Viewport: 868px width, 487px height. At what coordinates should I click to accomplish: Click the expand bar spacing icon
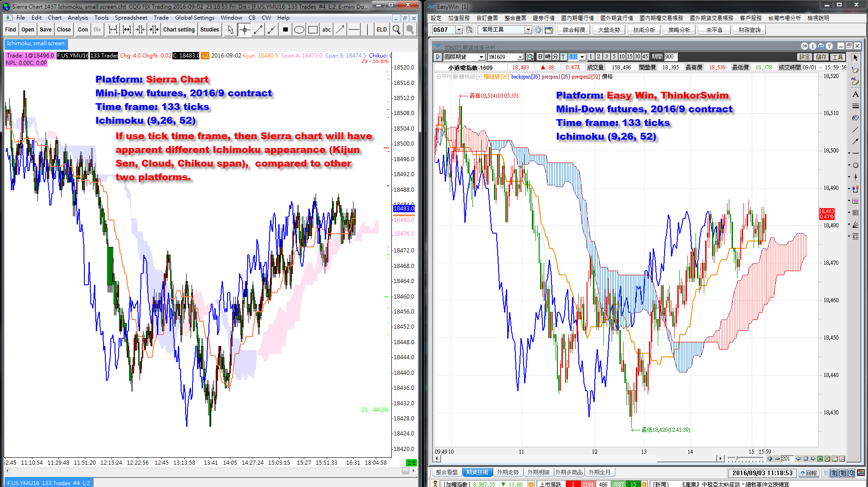[114, 30]
